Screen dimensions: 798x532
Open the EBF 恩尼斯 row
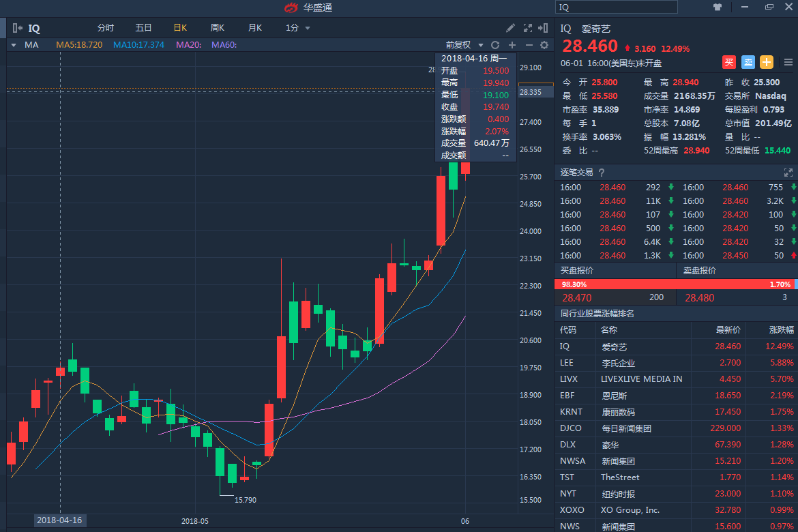coord(677,396)
